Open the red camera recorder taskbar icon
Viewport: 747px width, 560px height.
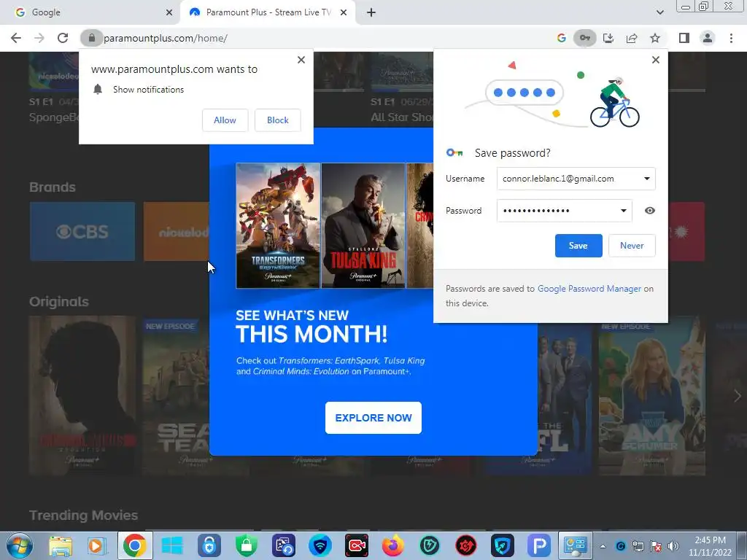356,545
